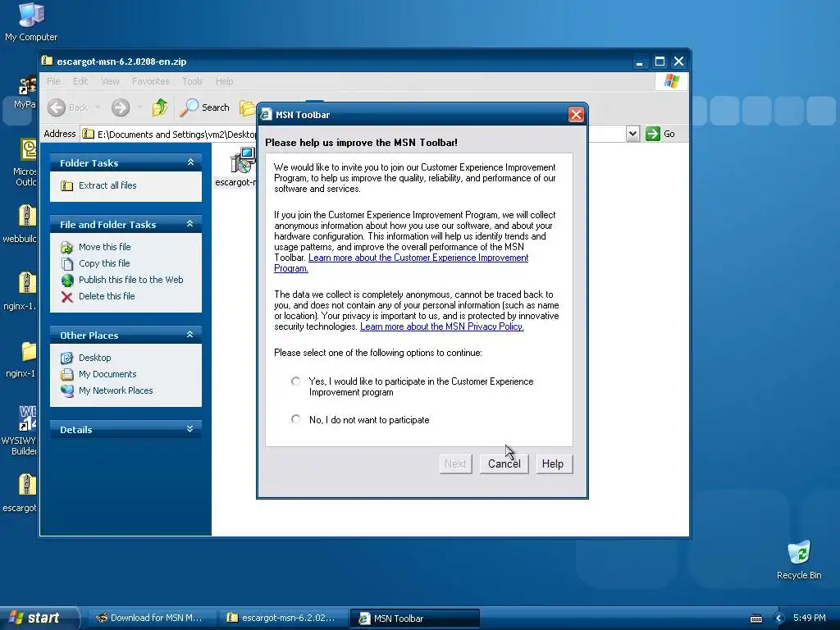Expand hidden system tray icons arrow
Viewport: 840px width, 630px height.
[779, 619]
